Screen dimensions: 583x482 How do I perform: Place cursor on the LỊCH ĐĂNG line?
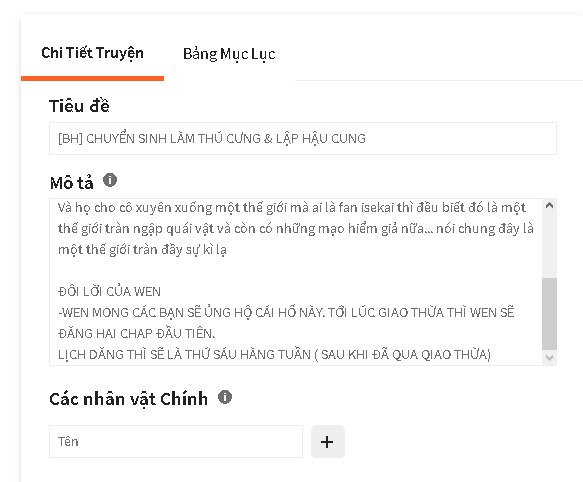[x=274, y=354]
